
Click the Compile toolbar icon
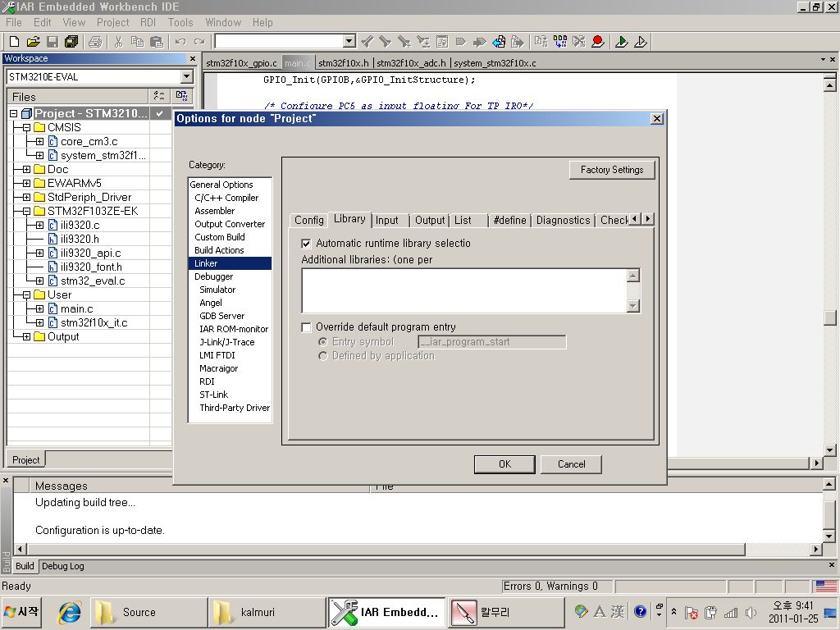541,41
